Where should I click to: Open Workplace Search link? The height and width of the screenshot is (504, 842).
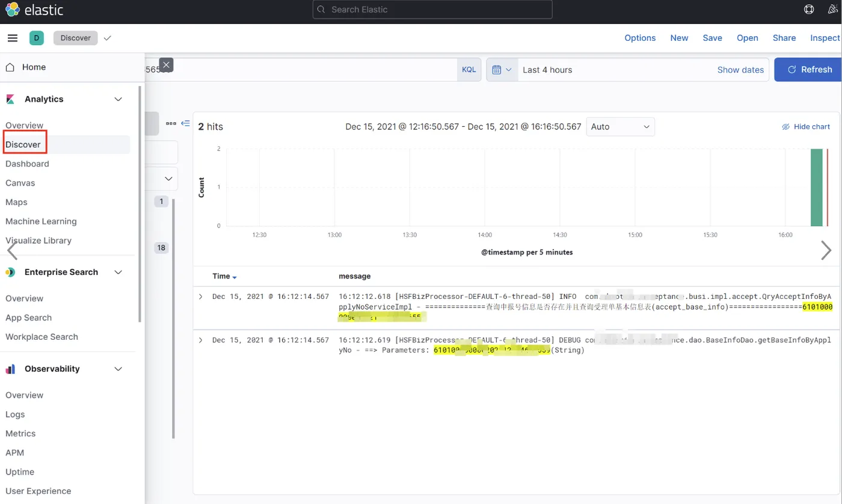[41, 337]
